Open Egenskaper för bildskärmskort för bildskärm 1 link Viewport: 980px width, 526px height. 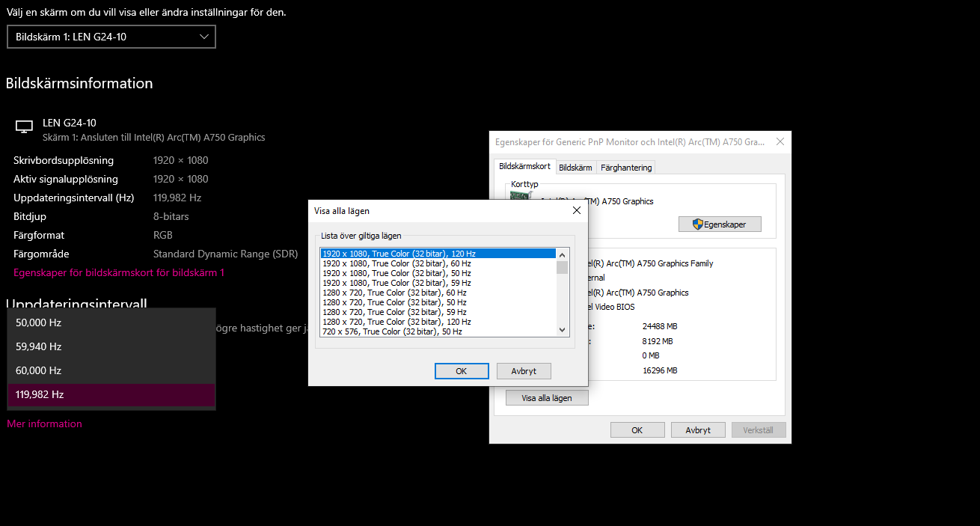pos(119,273)
